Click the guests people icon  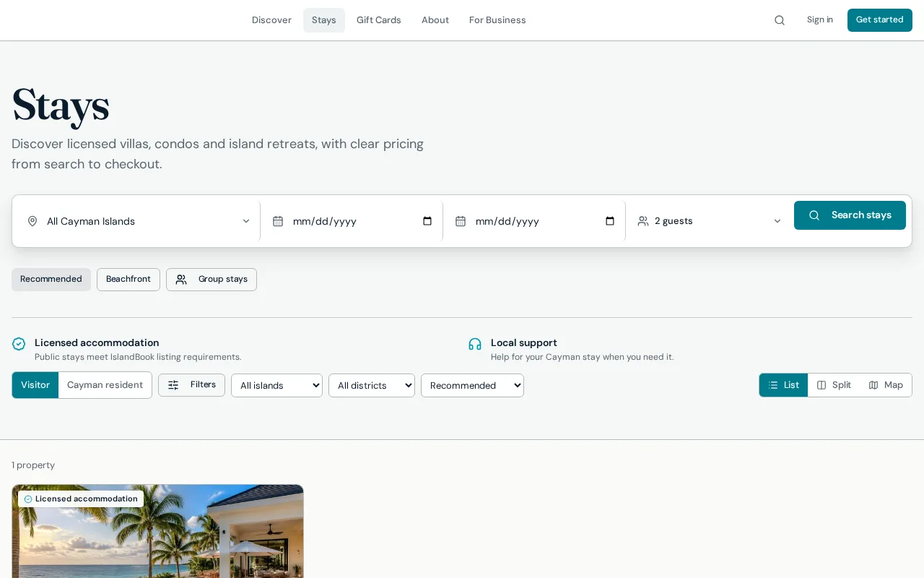(643, 221)
